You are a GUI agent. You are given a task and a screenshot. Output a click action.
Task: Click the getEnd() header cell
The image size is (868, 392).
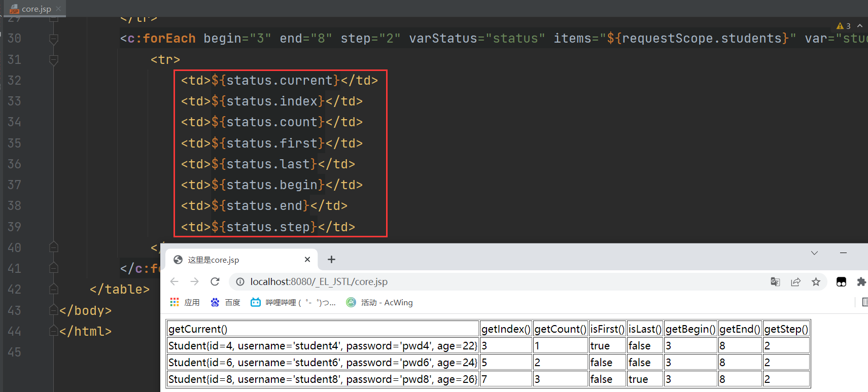pyautogui.click(x=740, y=329)
